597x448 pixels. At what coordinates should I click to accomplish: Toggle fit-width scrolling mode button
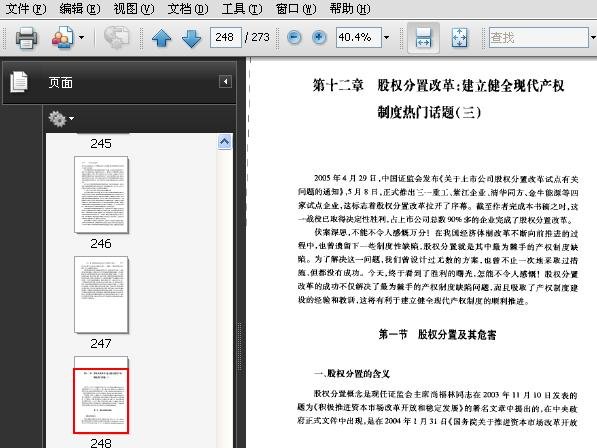pos(423,38)
